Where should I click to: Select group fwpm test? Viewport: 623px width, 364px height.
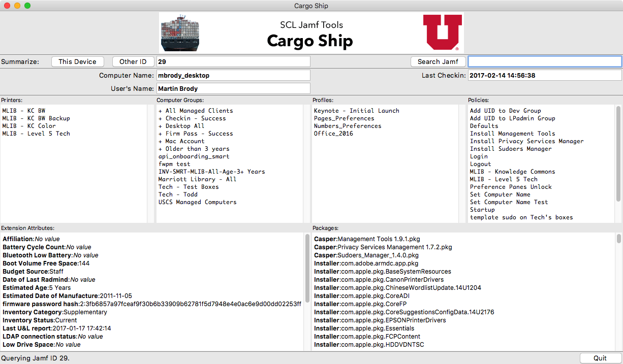click(x=174, y=164)
